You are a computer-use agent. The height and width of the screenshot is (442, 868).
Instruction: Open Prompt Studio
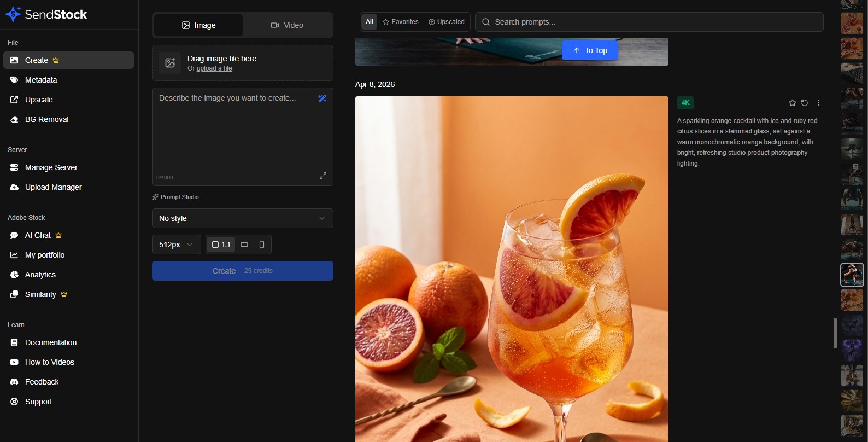coord(175,197)
